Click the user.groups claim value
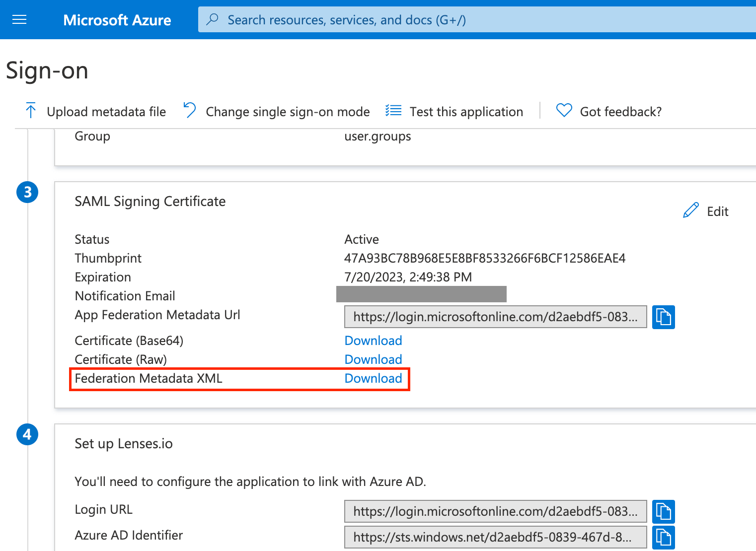This screenshot has width=756, height=551. [378, 137]
